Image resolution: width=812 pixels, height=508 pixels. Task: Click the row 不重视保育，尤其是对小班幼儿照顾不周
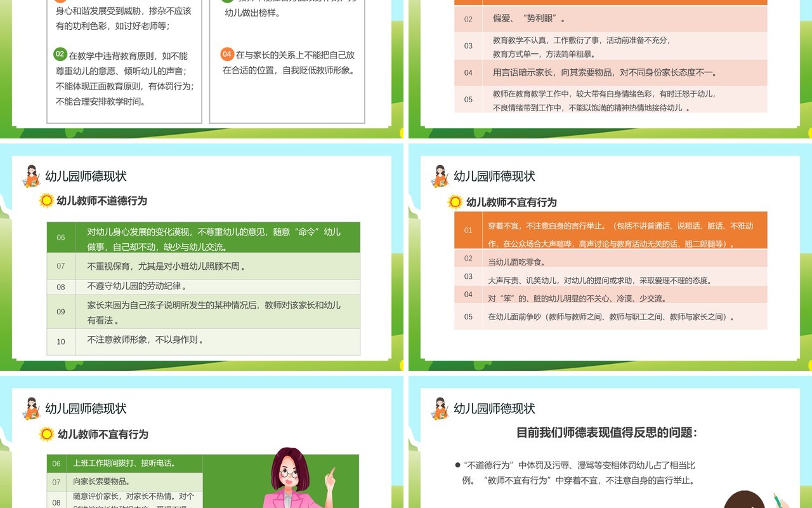pos(204,266)
